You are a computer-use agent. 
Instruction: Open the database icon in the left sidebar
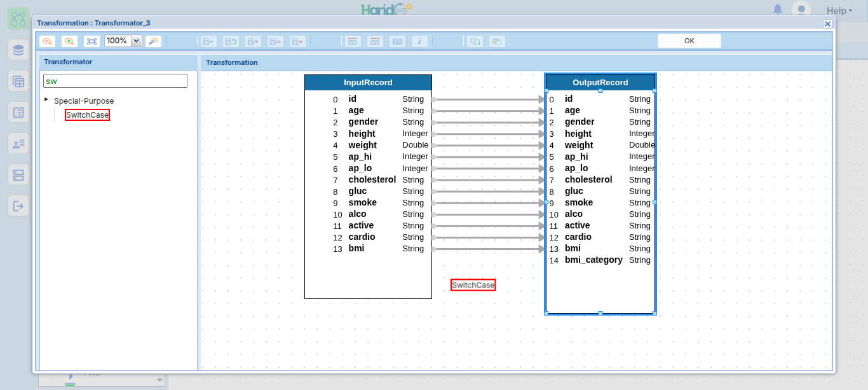coord(18,50)
